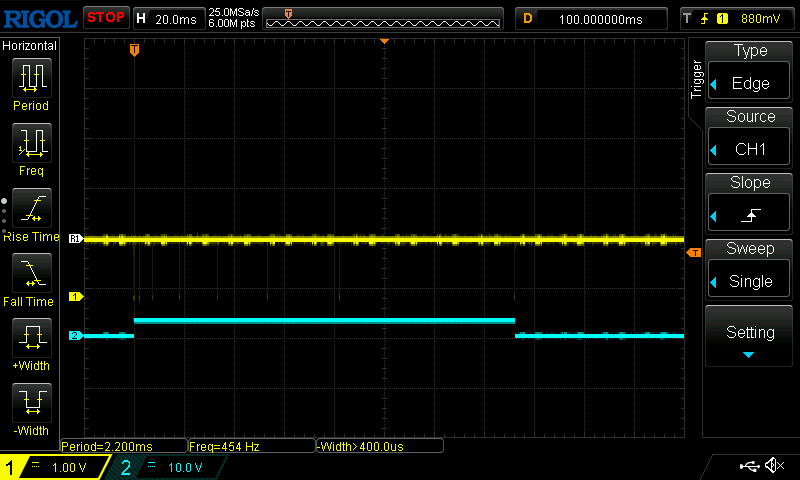The image size is (800, 480).
Task: Click the USB connection status icon
Action: (x=748, y=466)
